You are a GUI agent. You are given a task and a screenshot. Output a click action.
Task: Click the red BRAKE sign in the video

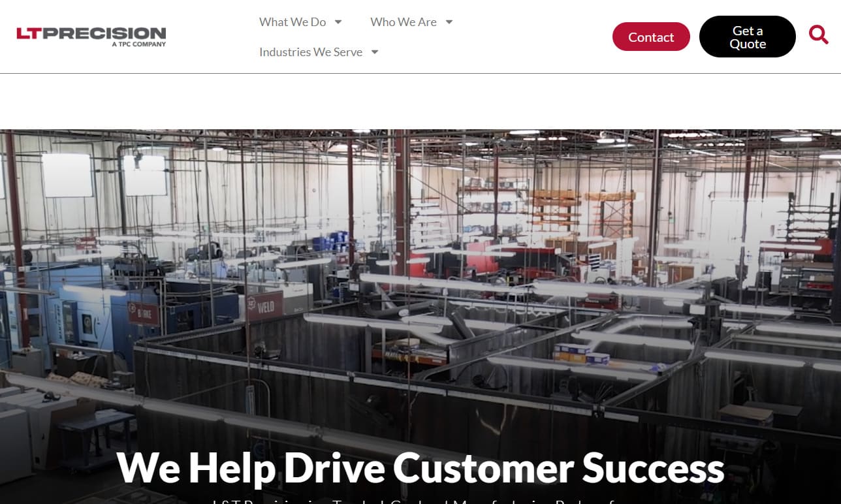(144, 313)
